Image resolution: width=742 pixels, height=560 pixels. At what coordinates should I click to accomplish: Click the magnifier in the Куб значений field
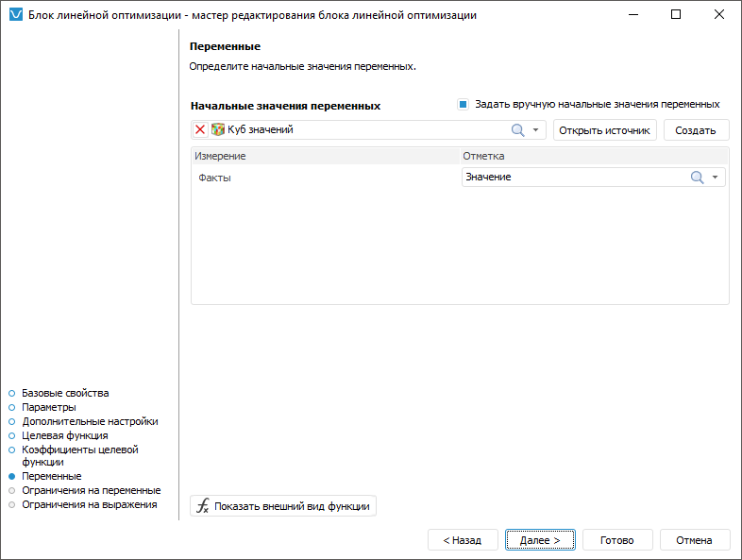pos(517,130)
